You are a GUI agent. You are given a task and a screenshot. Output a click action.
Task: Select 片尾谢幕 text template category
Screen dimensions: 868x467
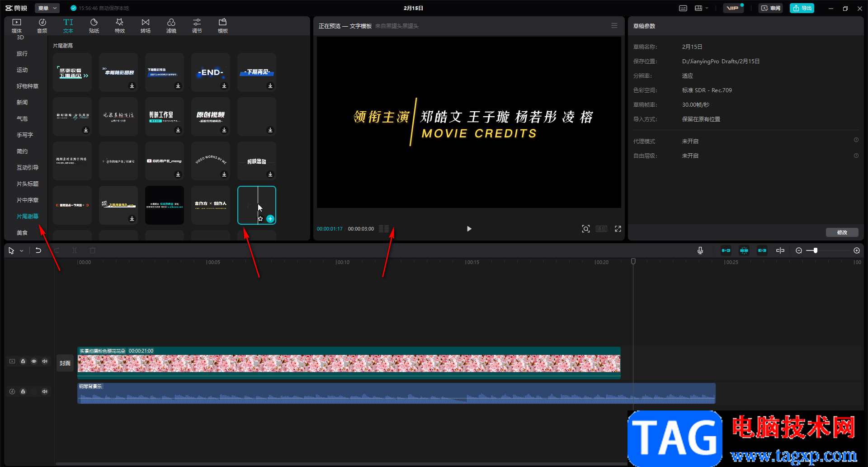tap(28, 217)
